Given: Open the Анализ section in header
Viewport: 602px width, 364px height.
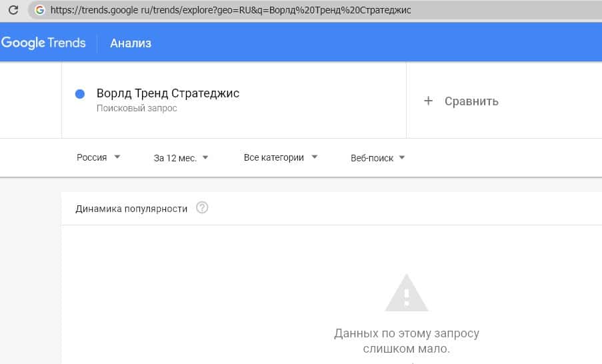Looking at the screenshot, I should [131, 43].
